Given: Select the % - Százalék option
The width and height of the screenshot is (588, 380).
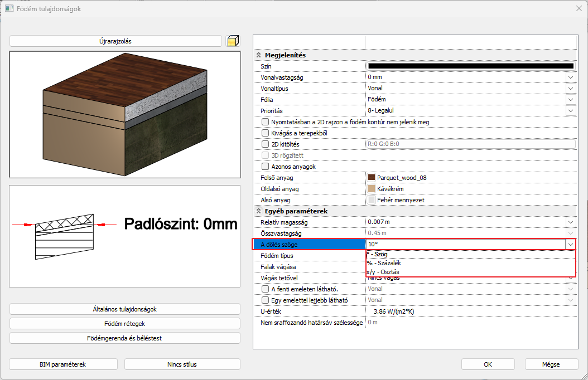Looking at the screenshot, I should point(471,263).
